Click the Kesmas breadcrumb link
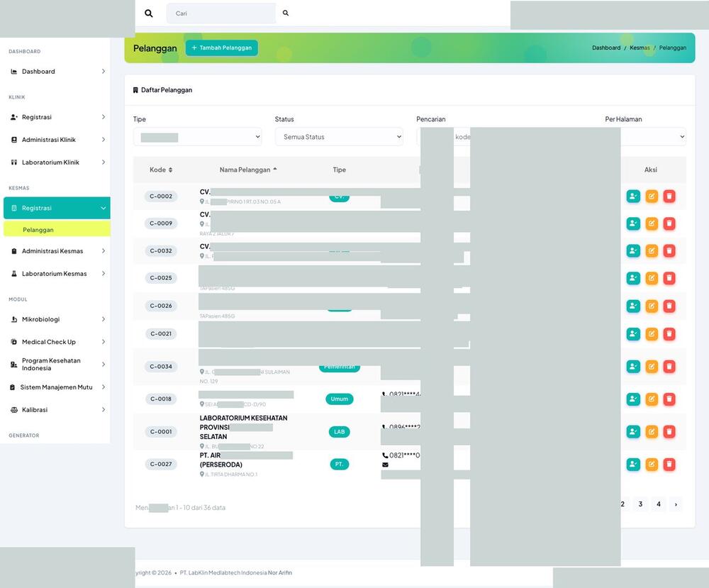 click(640, 48)
